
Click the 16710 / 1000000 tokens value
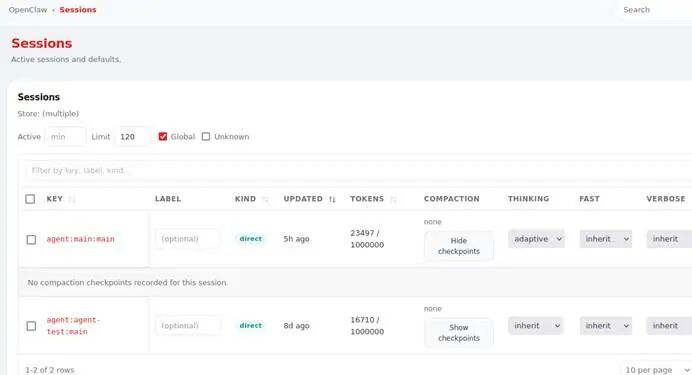click(x=367, y=326)
